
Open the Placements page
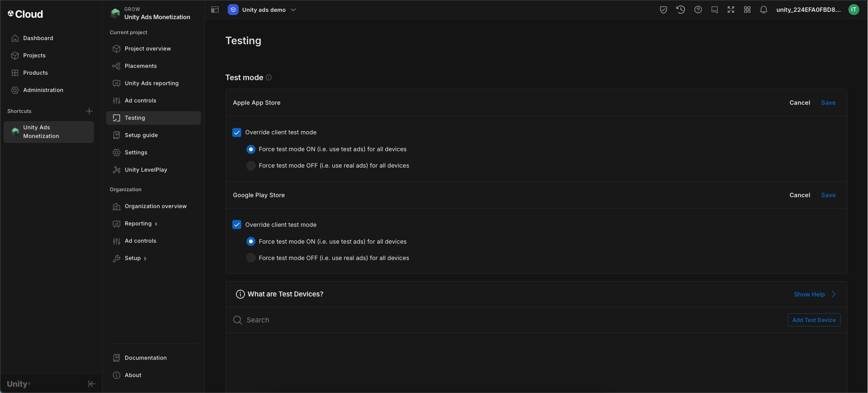coord(153,66)
